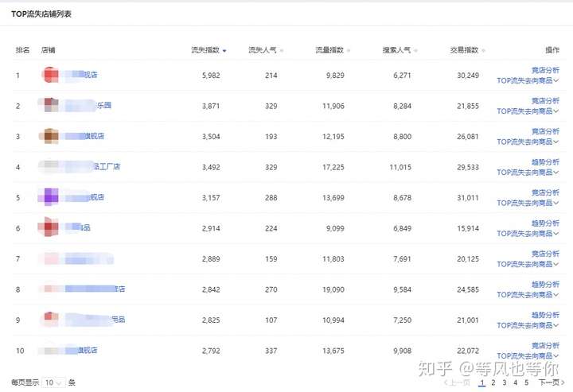Expand TOP流失去向商品 for rank 3

528,142
